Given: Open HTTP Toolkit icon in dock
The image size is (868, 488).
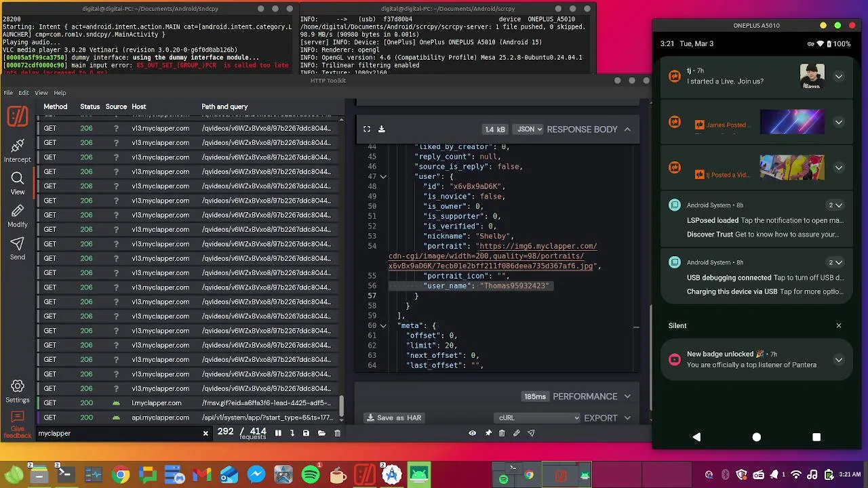Looking at the screenshot, I should tap(365, 475).
